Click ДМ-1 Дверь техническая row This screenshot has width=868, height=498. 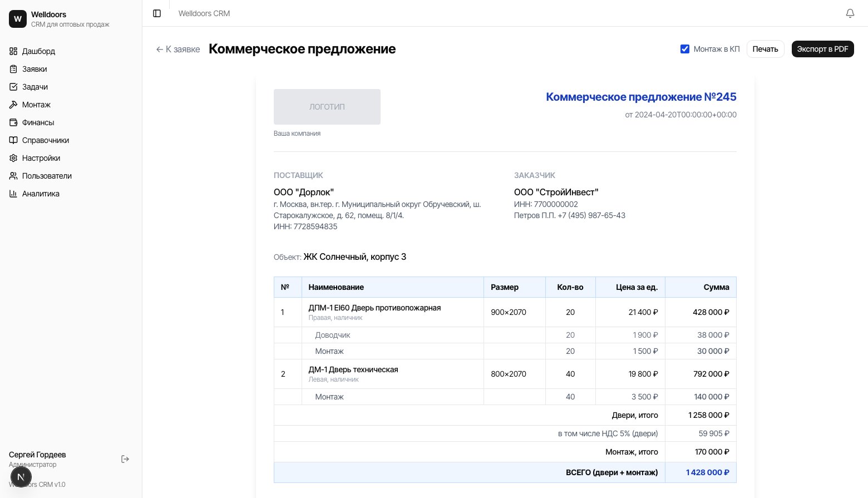[x=505, y=374]
